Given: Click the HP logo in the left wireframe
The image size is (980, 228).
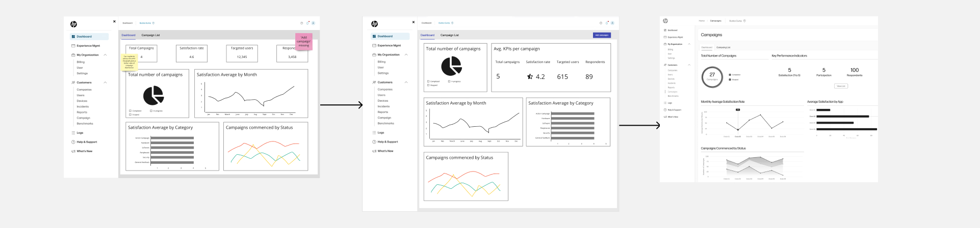Looking at the screenshot, I should pos(73,24).
